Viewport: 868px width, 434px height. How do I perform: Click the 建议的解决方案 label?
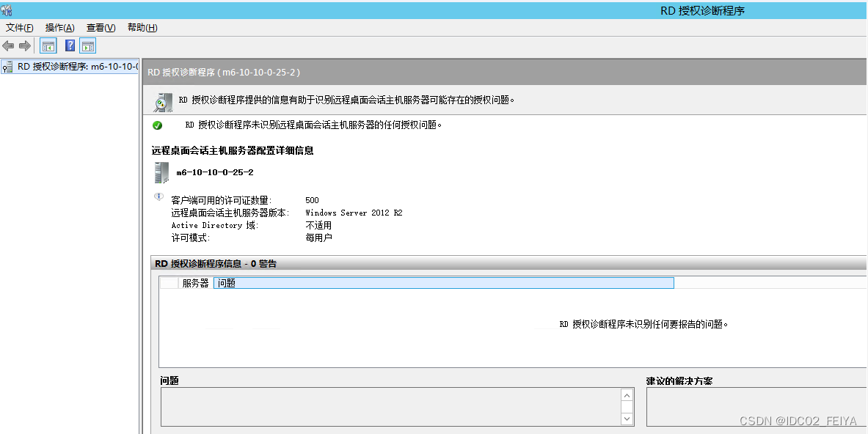pos(679,381)
